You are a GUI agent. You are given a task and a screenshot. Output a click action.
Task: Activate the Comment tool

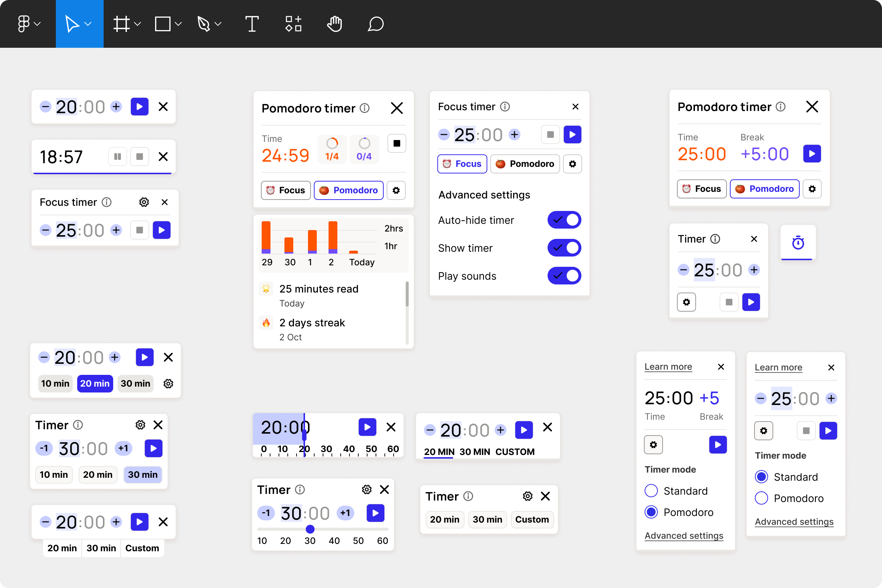[x=375, y=24]
